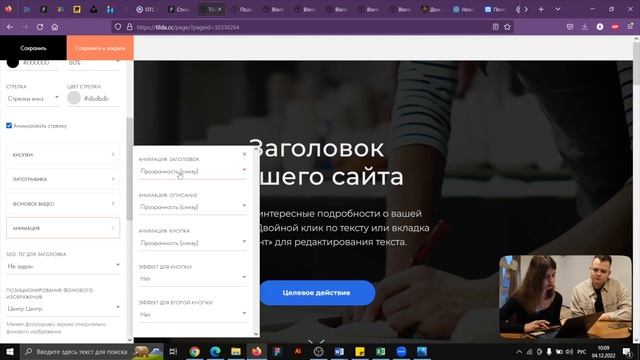Toggle the Анимировать стрелку checkbox

[x=9, y=126]
